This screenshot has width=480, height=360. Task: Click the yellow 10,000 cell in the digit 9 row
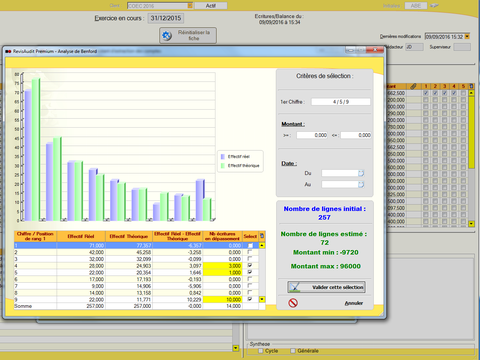pyautogui.click(x=222, y=299)
